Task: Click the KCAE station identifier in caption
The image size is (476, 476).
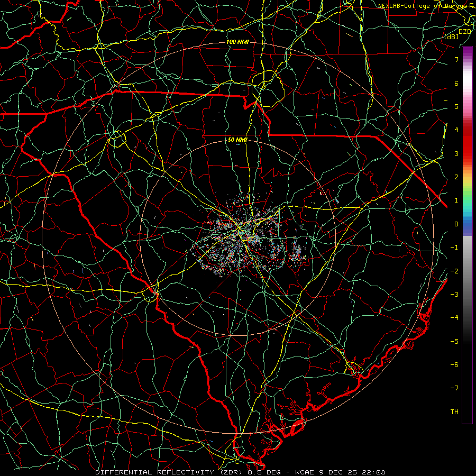Action: [305, 472]
